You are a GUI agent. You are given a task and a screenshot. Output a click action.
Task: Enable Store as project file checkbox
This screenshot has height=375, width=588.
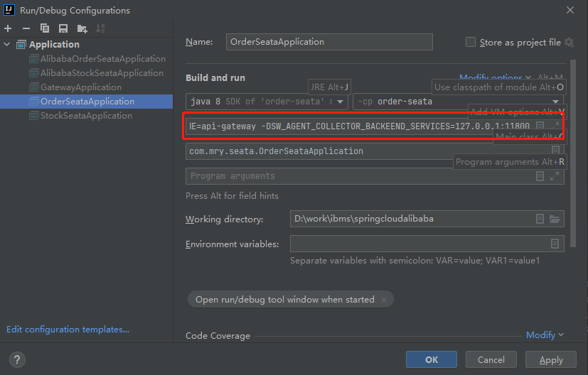pos(470,42)
